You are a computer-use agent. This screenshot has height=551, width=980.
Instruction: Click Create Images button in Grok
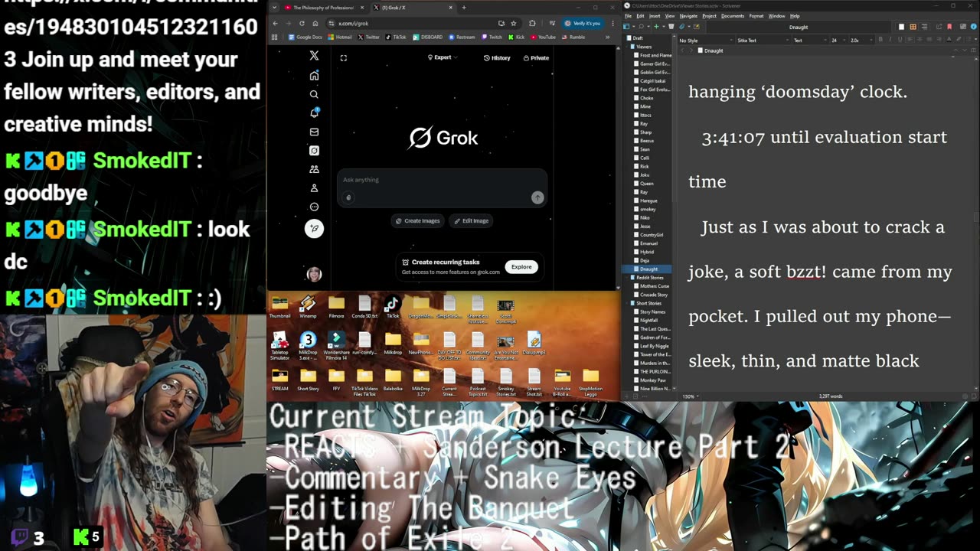(417, 220)
